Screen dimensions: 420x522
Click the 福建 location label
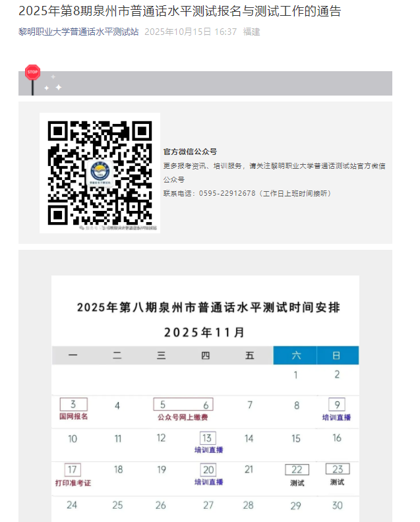(x=251, y=32)
